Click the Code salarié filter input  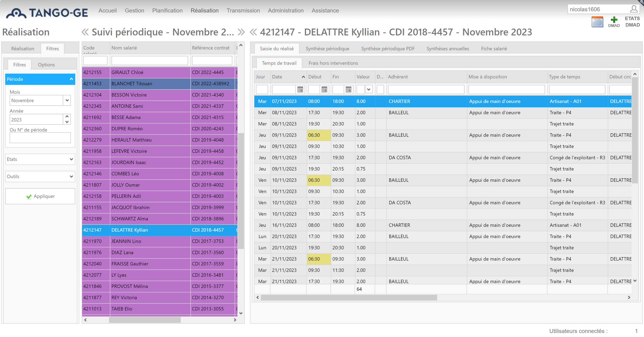point(95,61)
